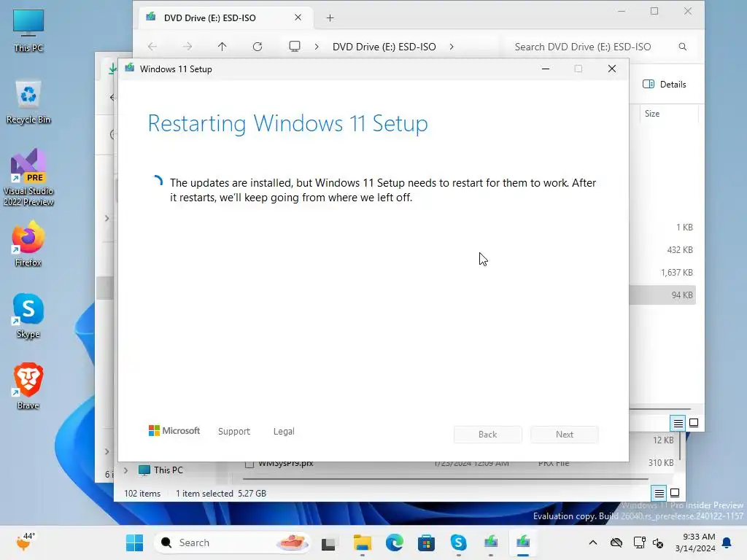747x560 pixels.
Task: Go up one folder in File Explorer
Action: tap(222, 47)
